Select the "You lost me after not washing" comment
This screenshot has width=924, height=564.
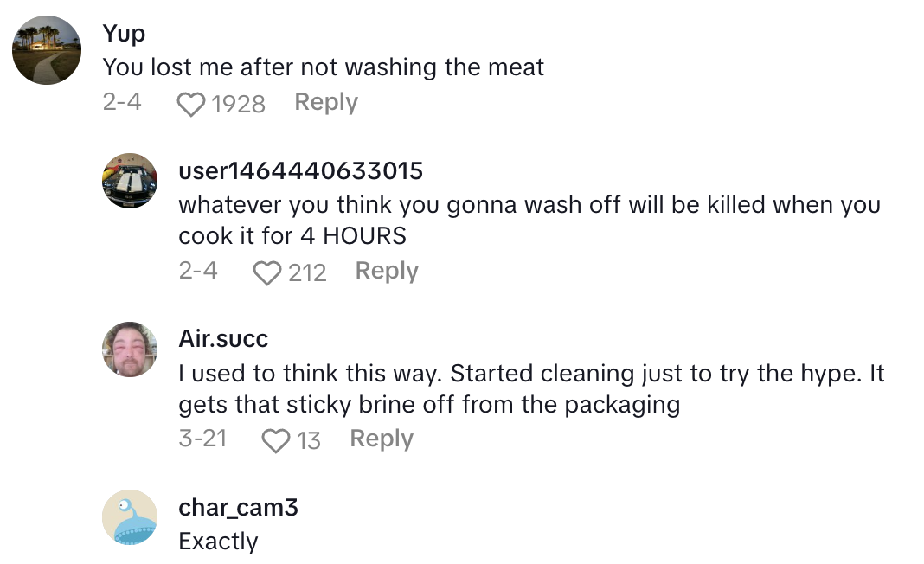pyautogui.click(x=324, y=67)
